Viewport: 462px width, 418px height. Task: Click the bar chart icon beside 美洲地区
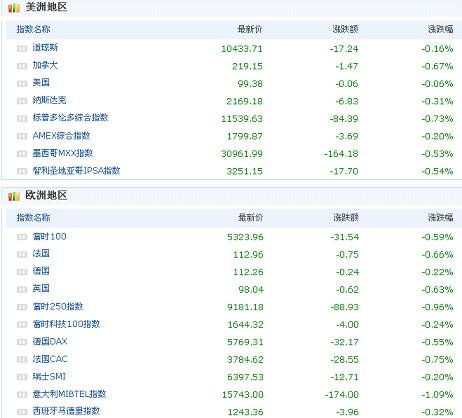(14, 8)
